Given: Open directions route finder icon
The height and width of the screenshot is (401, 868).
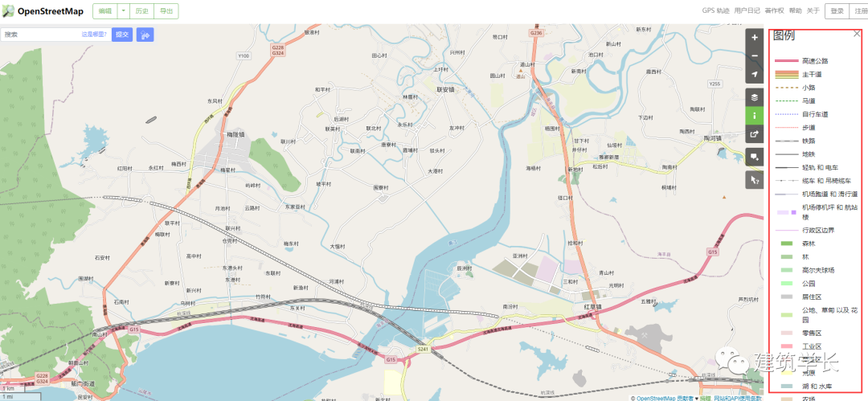Looking at the screenshot, I should 145,35.
